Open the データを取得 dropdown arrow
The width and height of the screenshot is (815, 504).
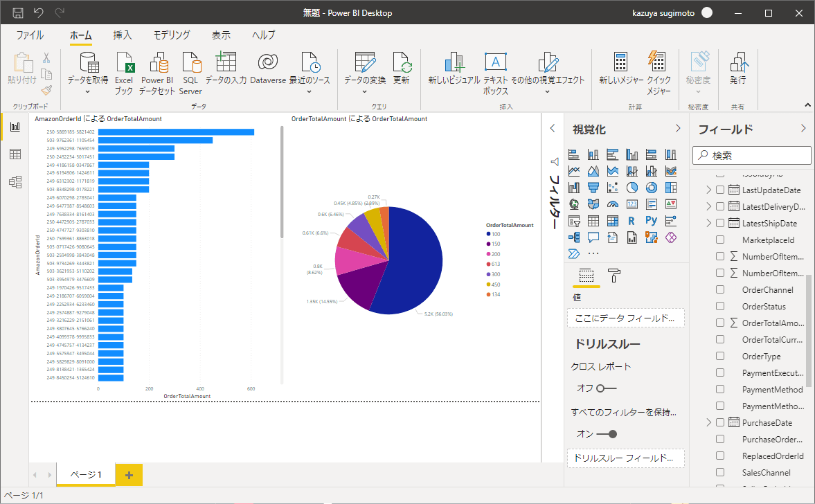coord(88,91)
